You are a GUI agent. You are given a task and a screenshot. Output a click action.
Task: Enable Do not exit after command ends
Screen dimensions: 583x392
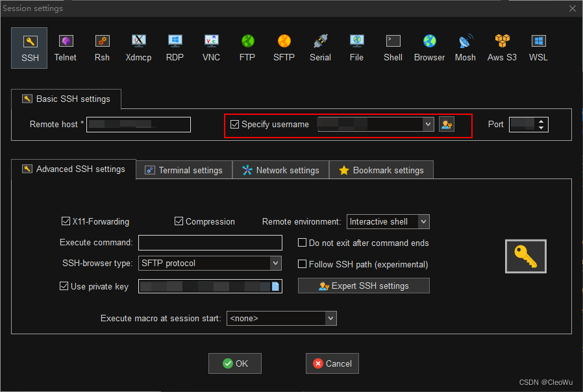click(303, 243)
